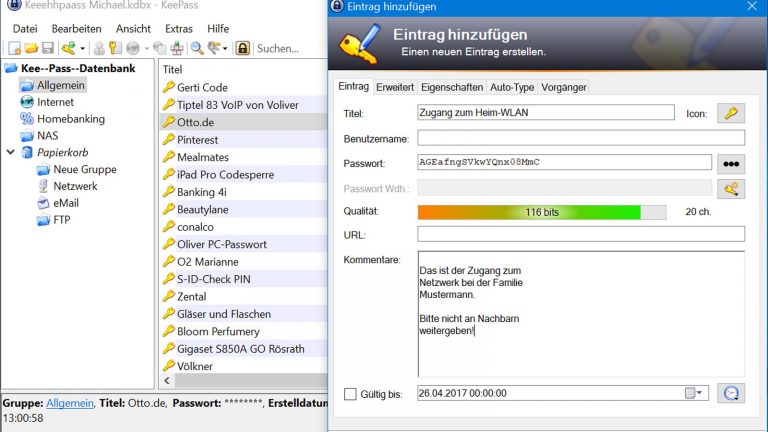Click the Generate password key button

731,189
